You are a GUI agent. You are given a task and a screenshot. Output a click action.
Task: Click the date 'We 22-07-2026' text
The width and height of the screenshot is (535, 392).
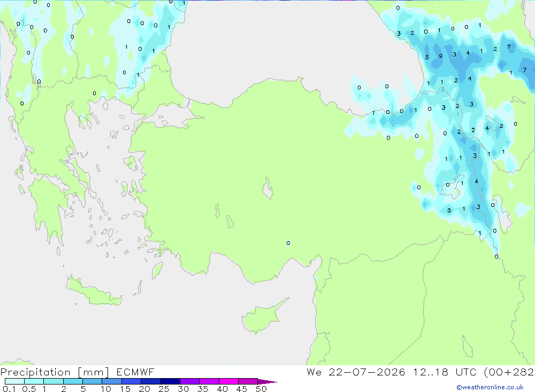tap(356, 372)
